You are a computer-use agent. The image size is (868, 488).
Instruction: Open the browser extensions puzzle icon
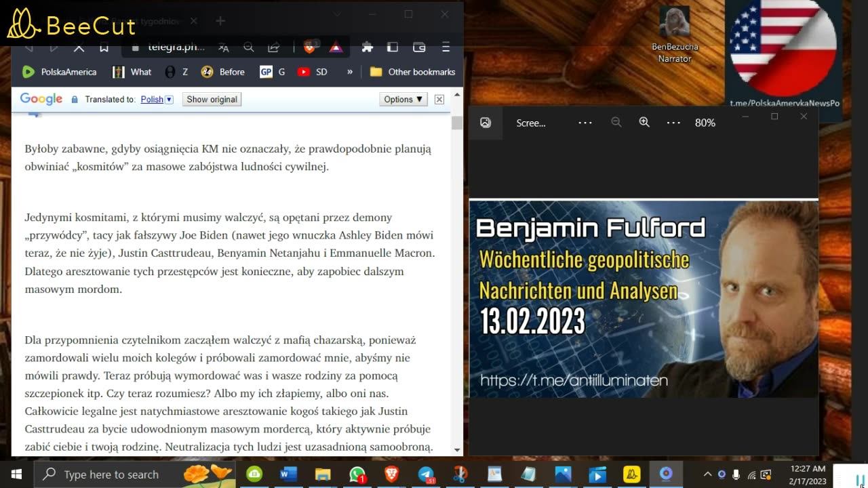pyautogui.click(x=367, y=47)
